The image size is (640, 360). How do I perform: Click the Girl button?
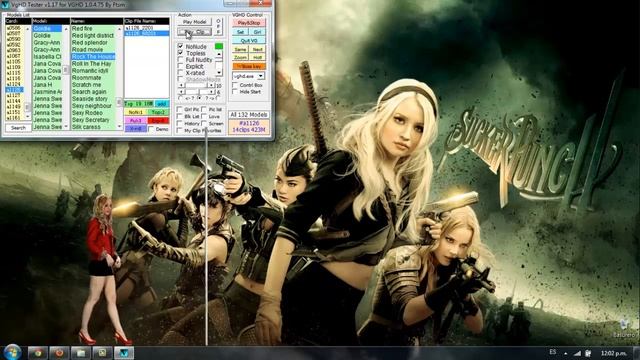pyautogui.click(x=257, y=32)
